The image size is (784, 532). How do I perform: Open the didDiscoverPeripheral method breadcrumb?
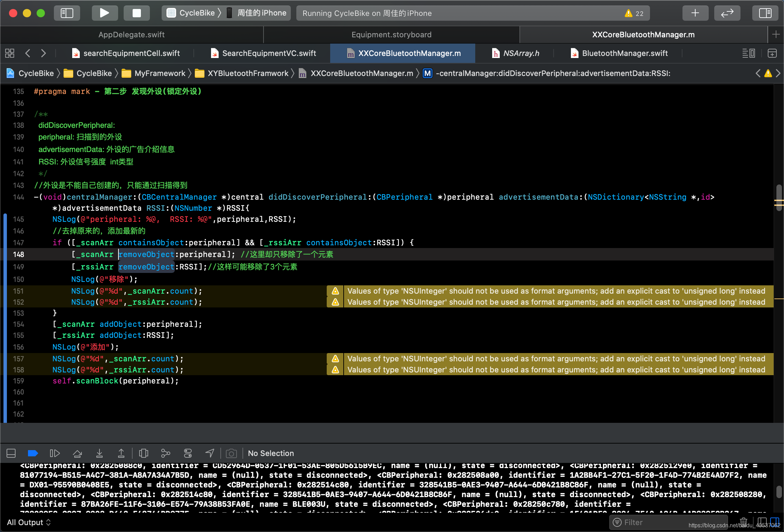(x=547, y=73)
